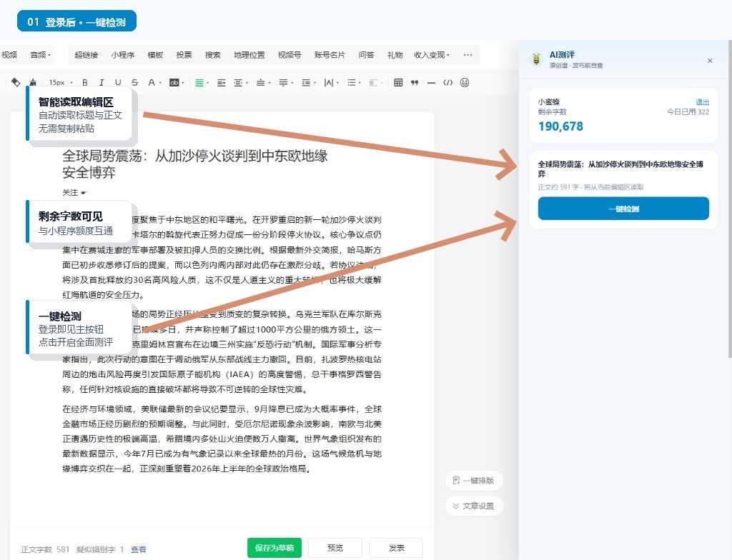Viewport: 732px width, 560px height.
Task: Click the AI panel vertical scrollbar
Action: pyautogui.click(x=730, y=199)
